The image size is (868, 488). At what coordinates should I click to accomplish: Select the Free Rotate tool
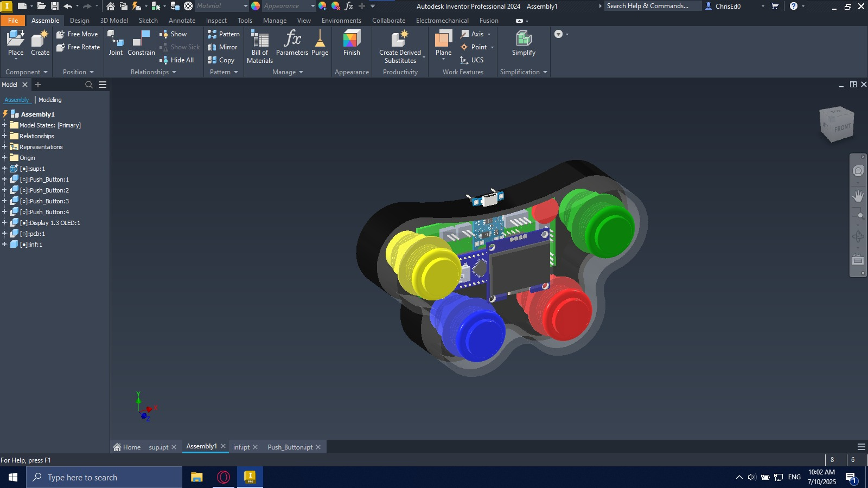point(79,47)
